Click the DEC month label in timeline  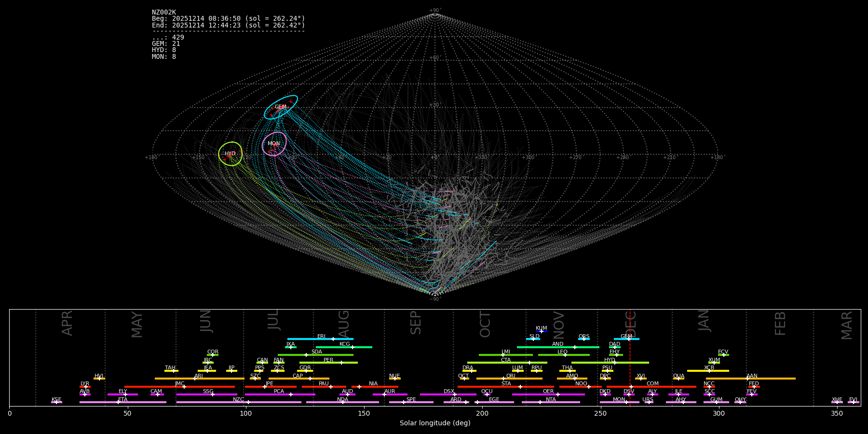click(631, 324)
